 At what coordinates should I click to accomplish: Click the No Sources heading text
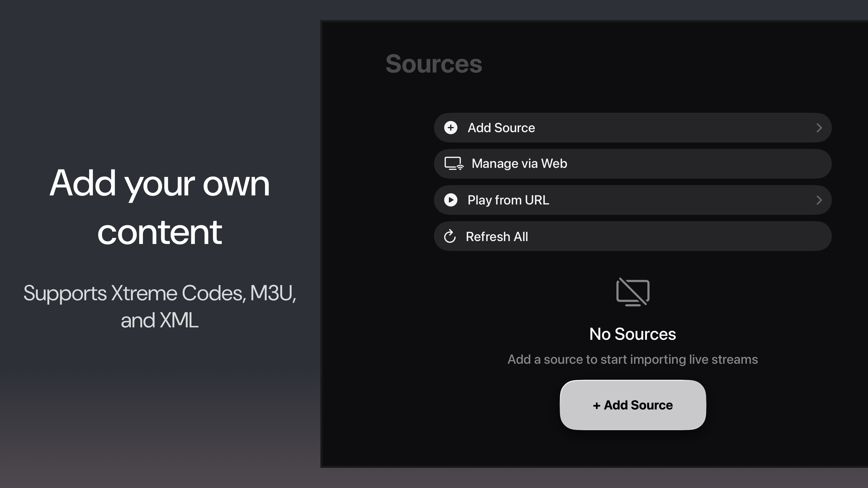coord(632,334)
